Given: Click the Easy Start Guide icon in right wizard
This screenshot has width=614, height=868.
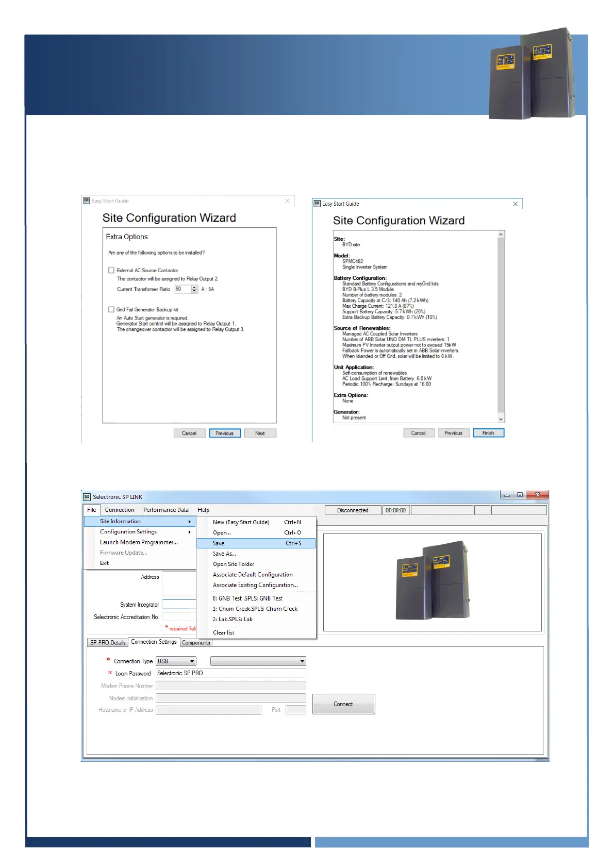Looking at the screenshot, I should point(317,204).
